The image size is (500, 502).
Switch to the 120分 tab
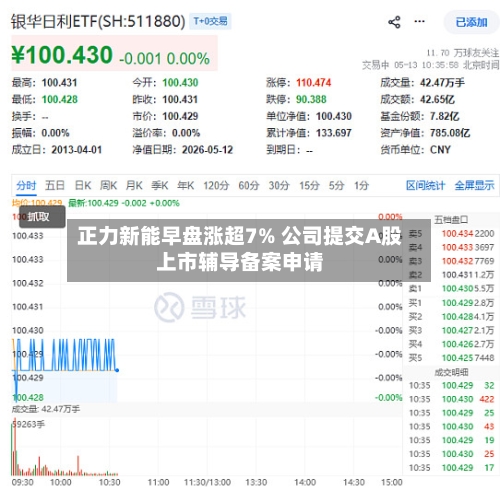pos(216,185)
